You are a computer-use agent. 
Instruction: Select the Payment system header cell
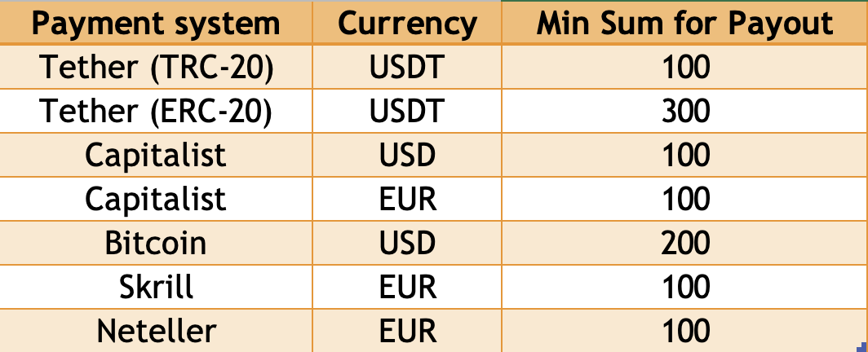[x=156, y=23]
